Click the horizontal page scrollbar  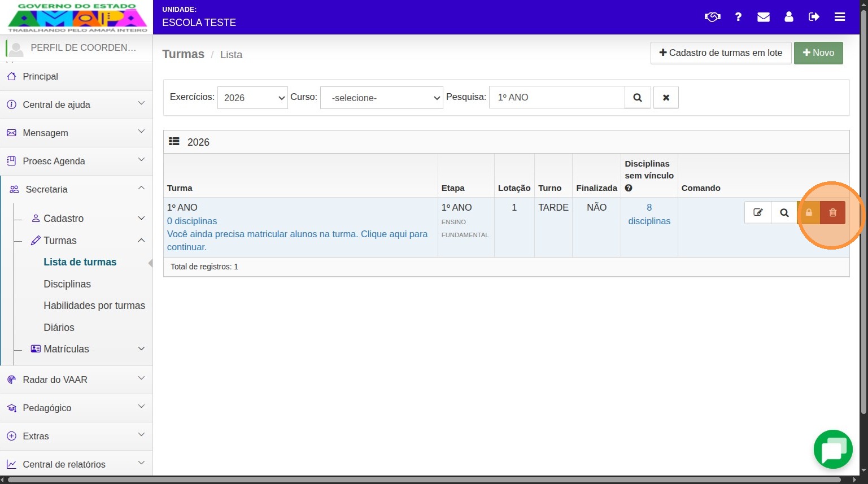coord(425,480)
